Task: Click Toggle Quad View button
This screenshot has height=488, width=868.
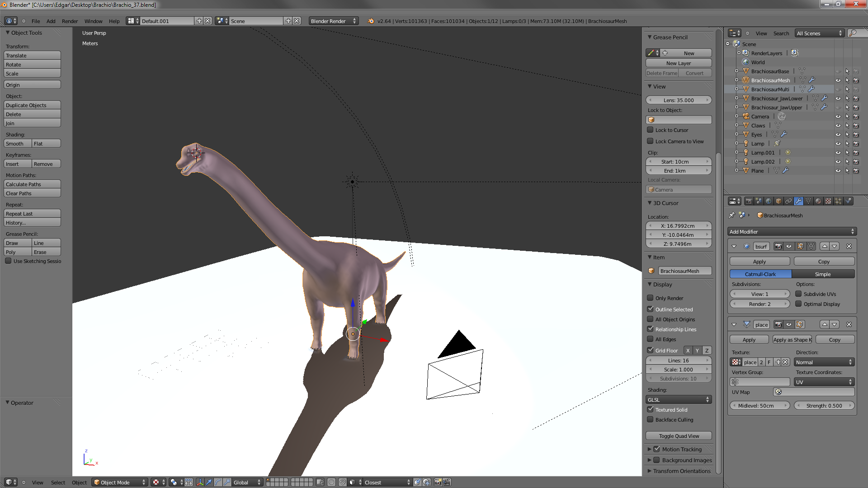Action: tap(679, 436)
